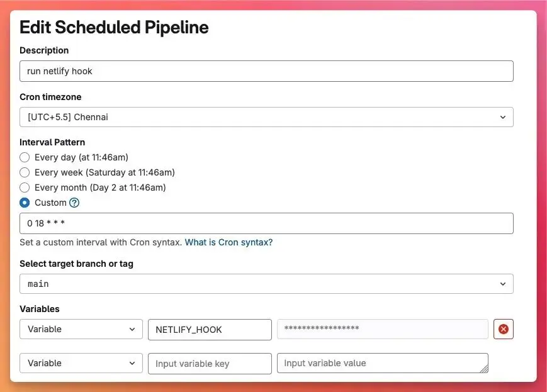
Task: Click the Select target branch or tag label
Action: point(76,264)
